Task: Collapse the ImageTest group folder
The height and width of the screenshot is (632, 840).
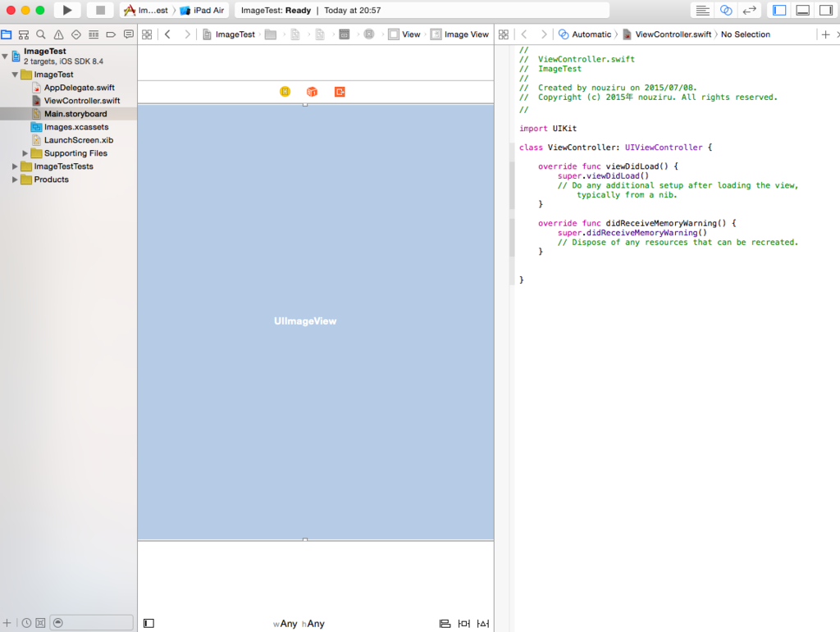Action: click(15, 75)
